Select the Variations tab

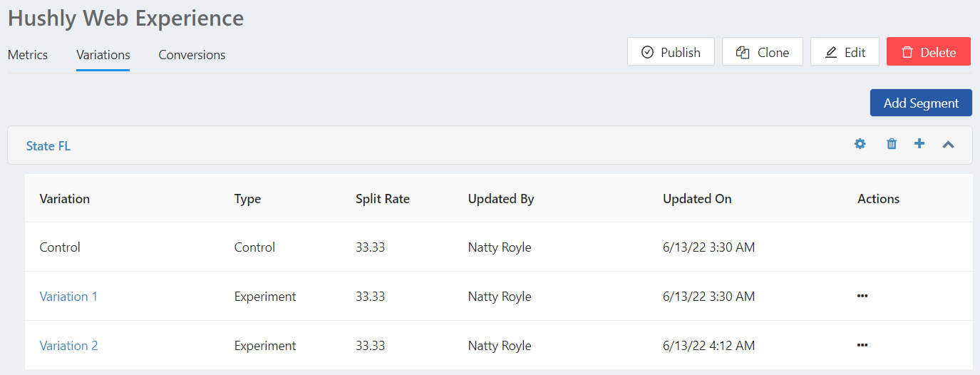[x=103, y=54]
